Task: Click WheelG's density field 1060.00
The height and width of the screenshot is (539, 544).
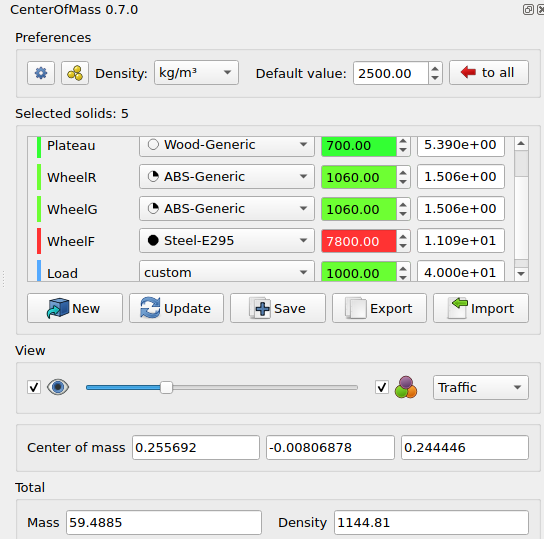Action: [358, 209]
